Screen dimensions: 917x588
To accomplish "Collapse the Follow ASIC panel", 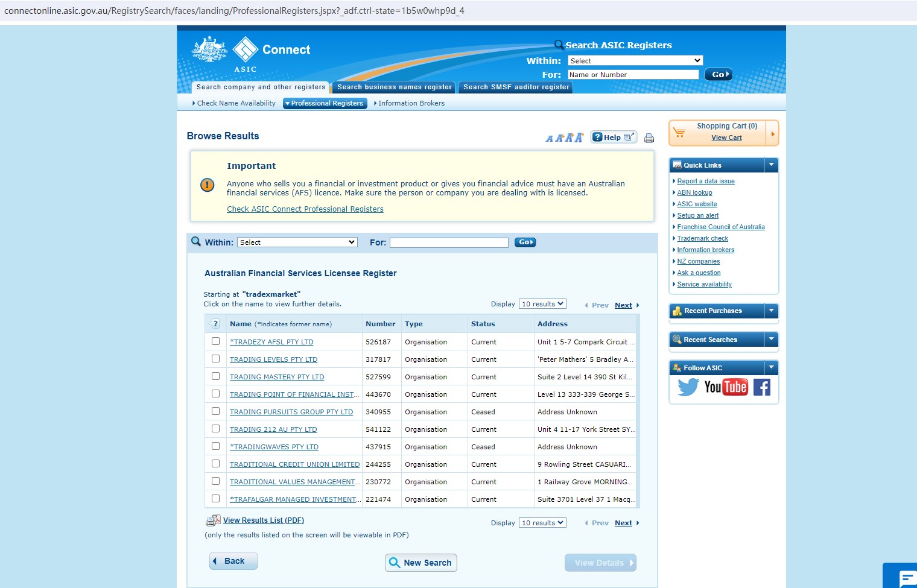I will pos(771,367).
